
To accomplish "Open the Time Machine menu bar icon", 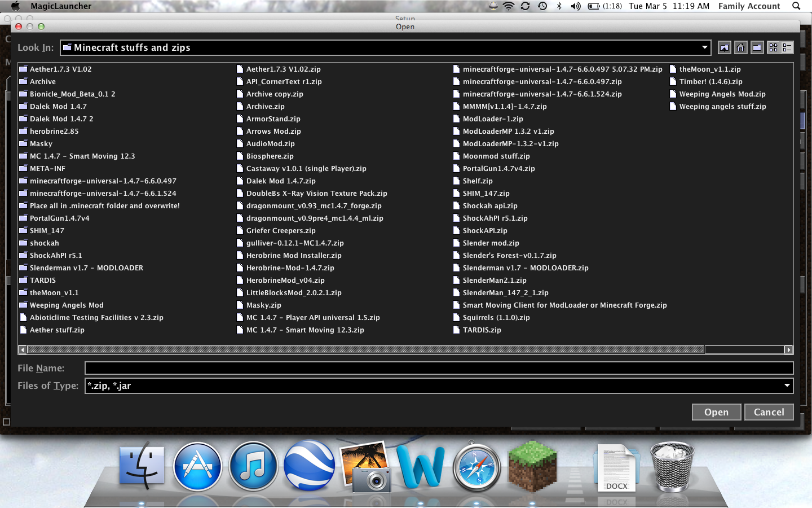I will (542, 6).
